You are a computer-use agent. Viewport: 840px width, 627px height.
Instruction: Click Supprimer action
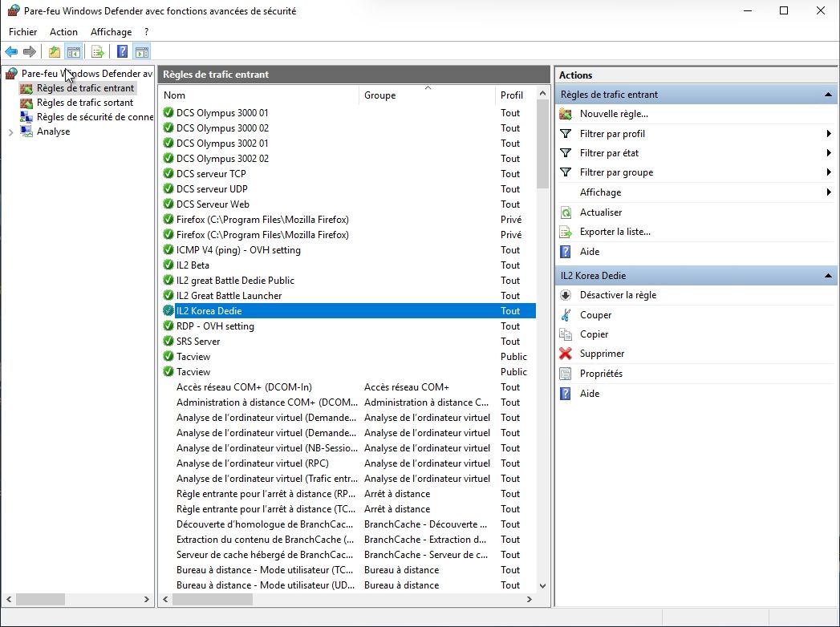603,354
